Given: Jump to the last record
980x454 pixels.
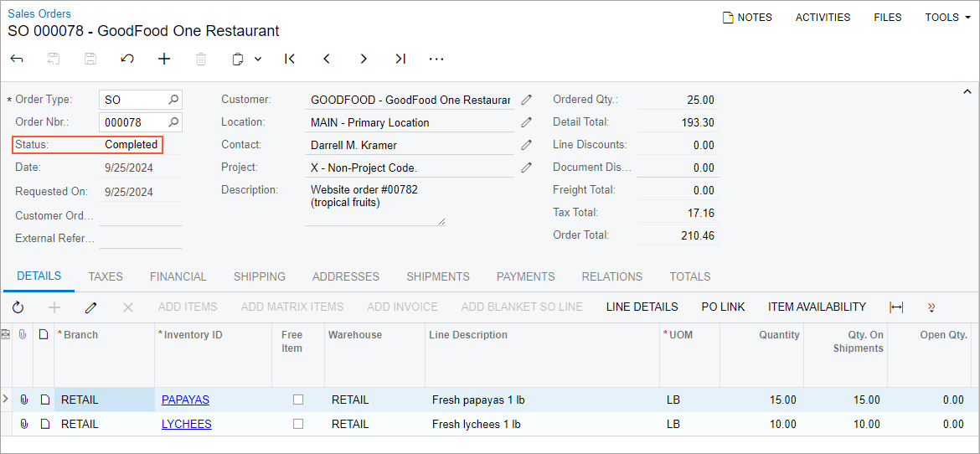Looking at the screenshot, I should pyautogui.click(x=400, y=59).
